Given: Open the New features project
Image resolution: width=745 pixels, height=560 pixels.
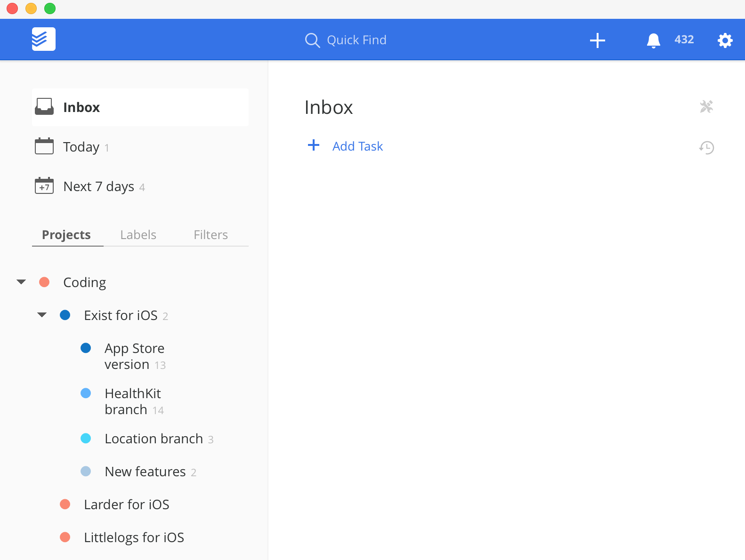Looking at the screenshot, I should [145, 472].
